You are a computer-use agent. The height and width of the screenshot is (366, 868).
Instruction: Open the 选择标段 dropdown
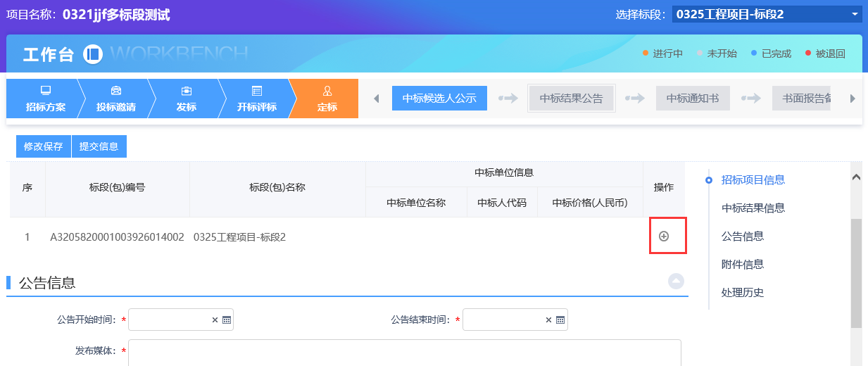coord(767,15)
